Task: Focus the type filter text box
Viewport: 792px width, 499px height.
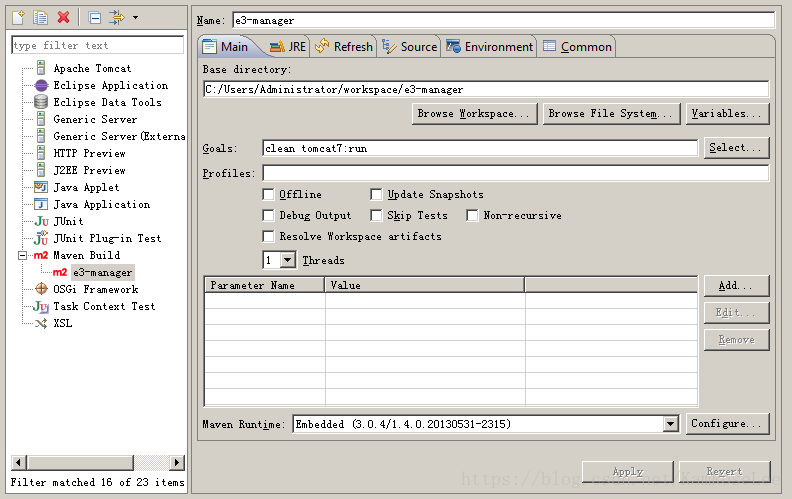Action: 97,45
